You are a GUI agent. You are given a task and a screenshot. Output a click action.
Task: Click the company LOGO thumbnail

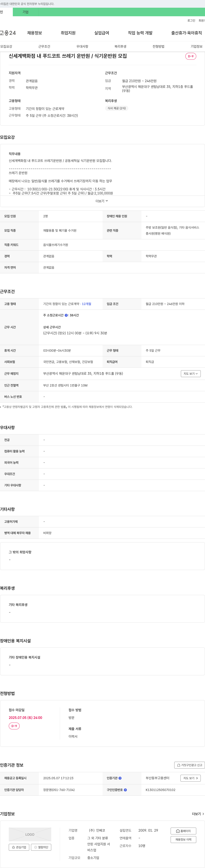(x=30, y=835)
